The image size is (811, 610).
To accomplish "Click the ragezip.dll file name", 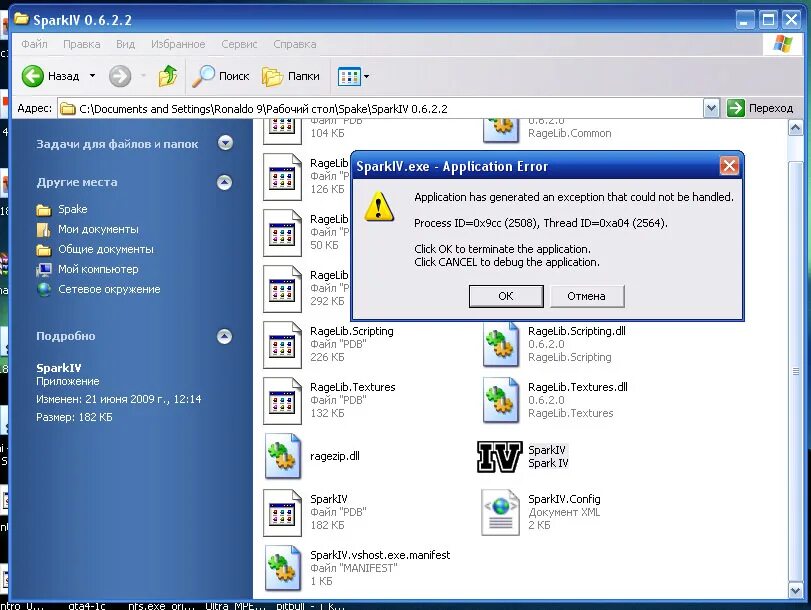I will pyautogui.click(x=335, y=456).
